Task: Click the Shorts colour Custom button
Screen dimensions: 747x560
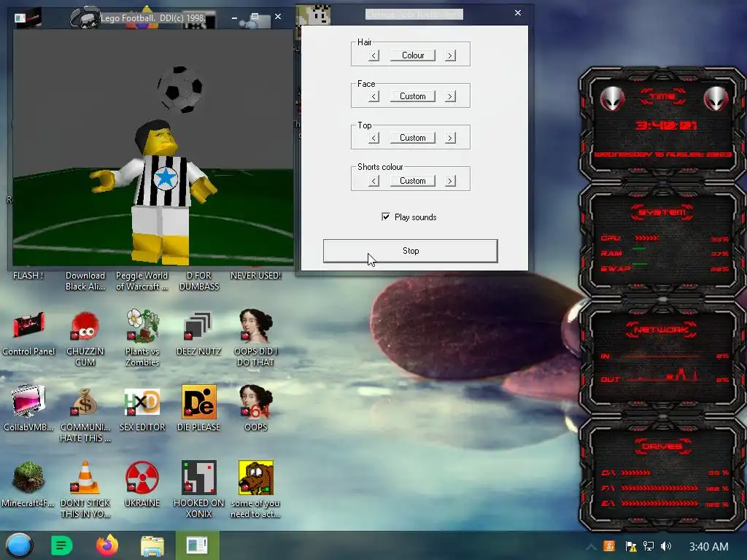Action: [413, 181]
